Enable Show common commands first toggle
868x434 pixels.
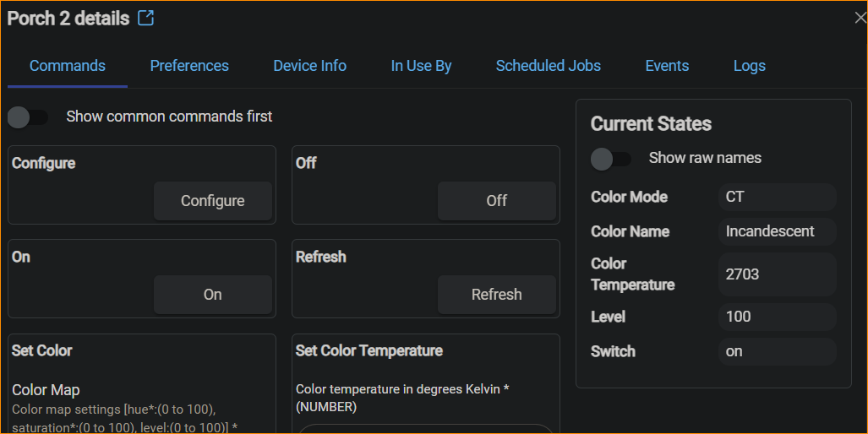28,117
